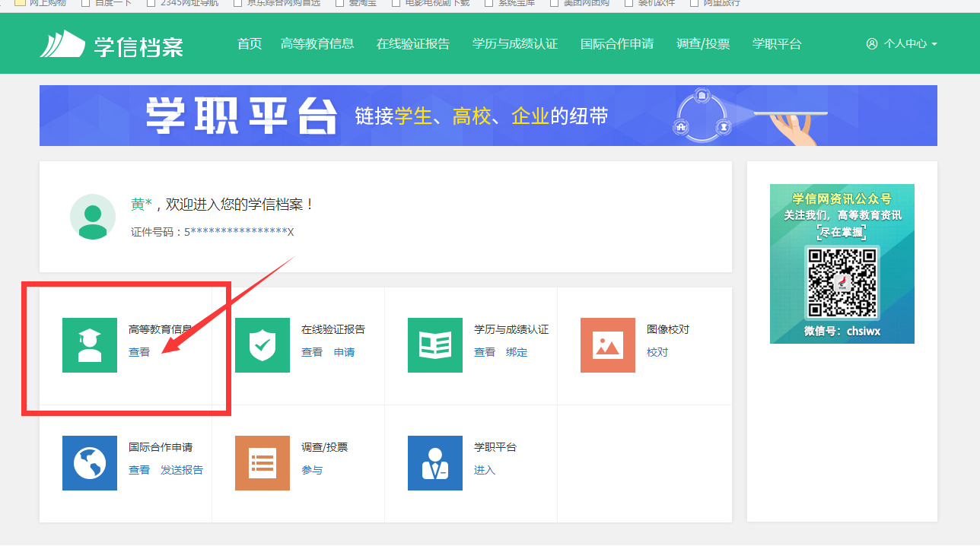Click 申请 link under 在线验证报告
Image resolution: width=980 pixels, height=546 pixels.
(345, 352)
